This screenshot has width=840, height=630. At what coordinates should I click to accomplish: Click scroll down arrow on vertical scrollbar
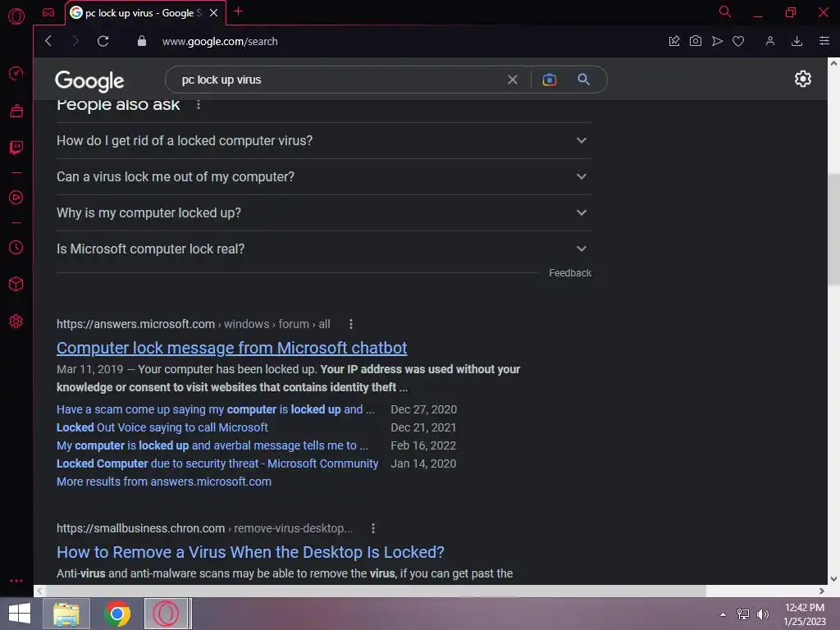[833, 579]
